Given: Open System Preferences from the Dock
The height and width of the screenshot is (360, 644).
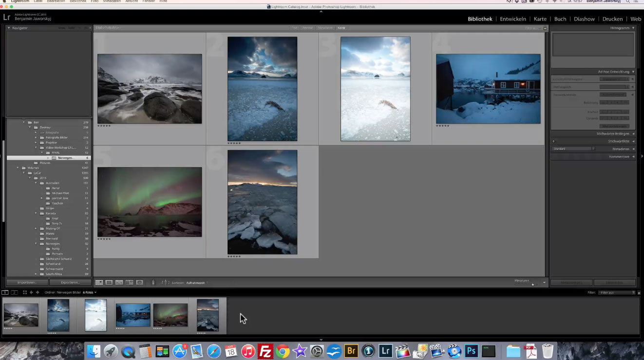Looking at the screenshot, I should click(x=317, y=351).
